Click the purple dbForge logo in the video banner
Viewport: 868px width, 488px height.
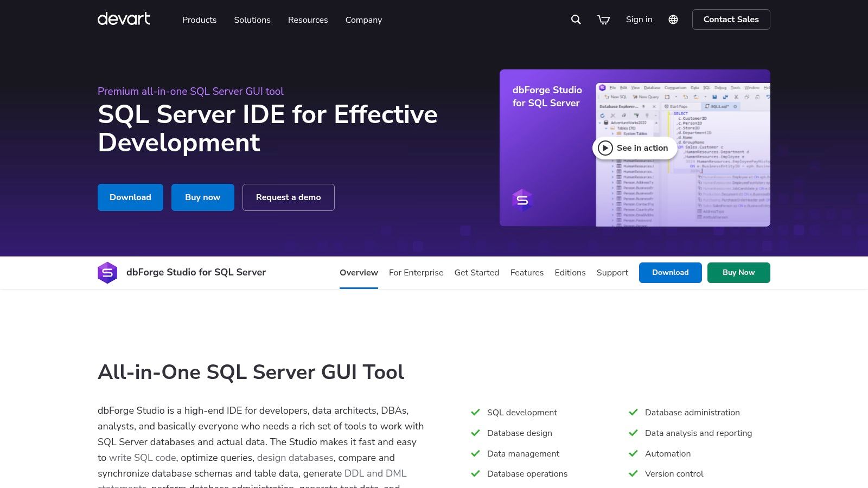pos(522,200)
